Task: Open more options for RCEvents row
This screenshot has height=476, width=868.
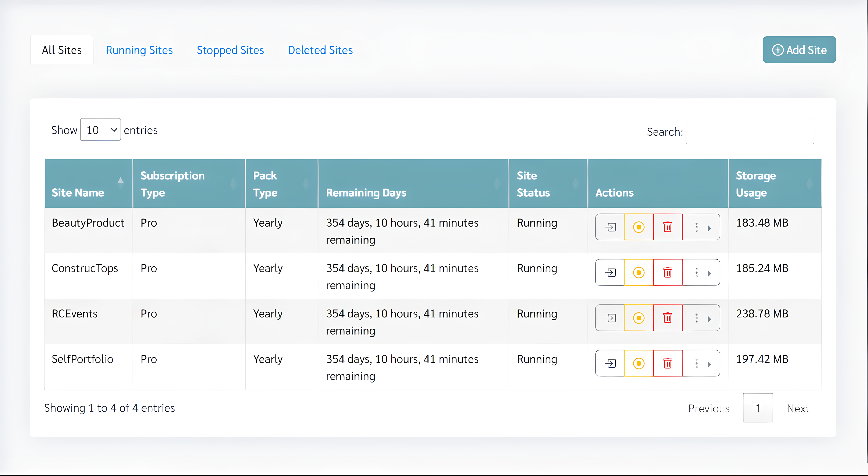Action: point(701,318)
